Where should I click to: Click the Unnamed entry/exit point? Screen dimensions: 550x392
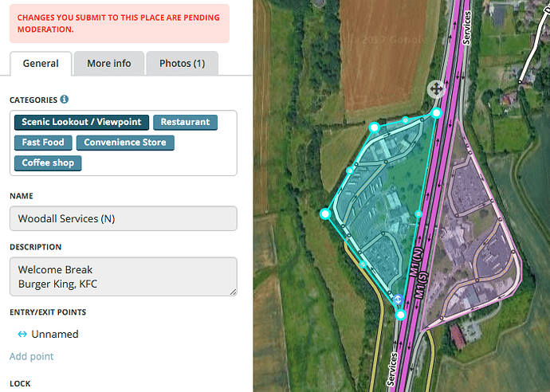tap(54, 334)
